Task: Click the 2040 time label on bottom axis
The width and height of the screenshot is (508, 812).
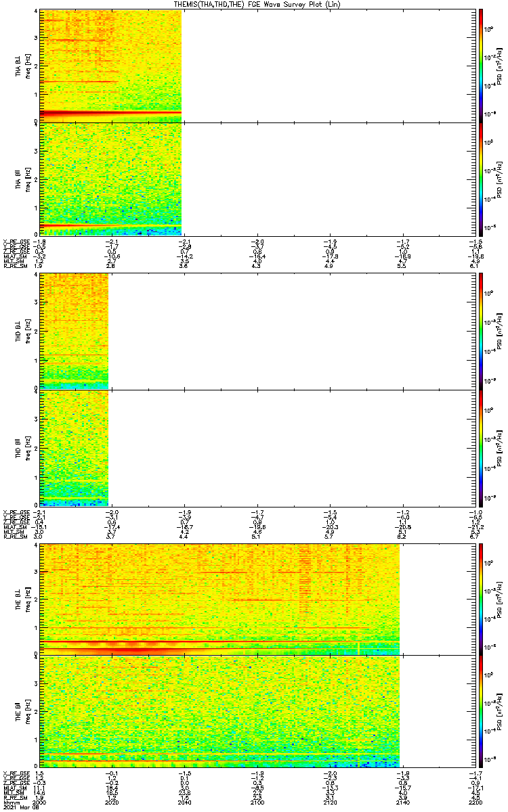Action: coord(184,803)
